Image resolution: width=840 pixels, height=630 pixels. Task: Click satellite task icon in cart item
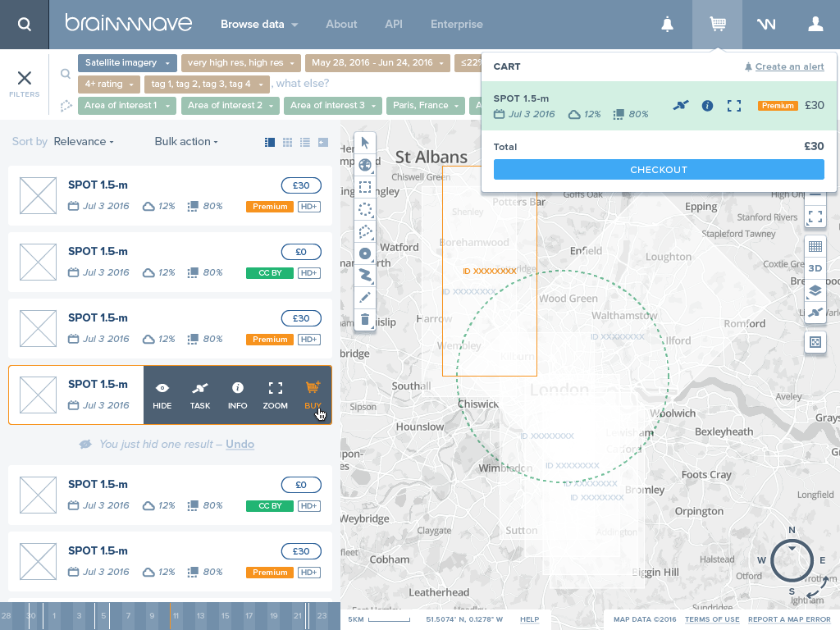(681, 106)
